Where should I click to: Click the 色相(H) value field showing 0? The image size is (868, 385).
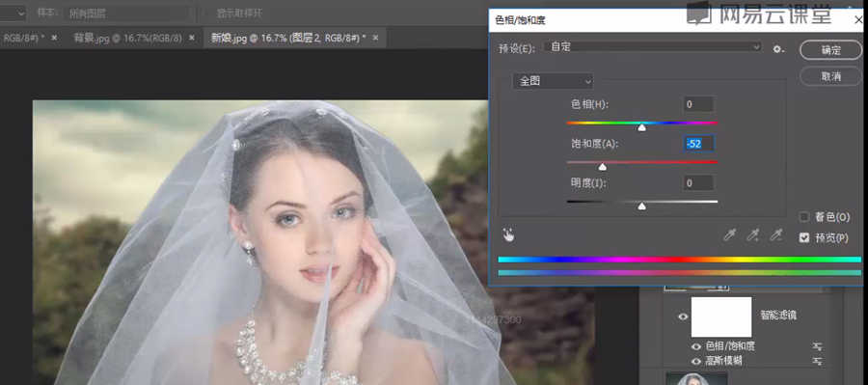pyautogui.click(x=698, y=104)
